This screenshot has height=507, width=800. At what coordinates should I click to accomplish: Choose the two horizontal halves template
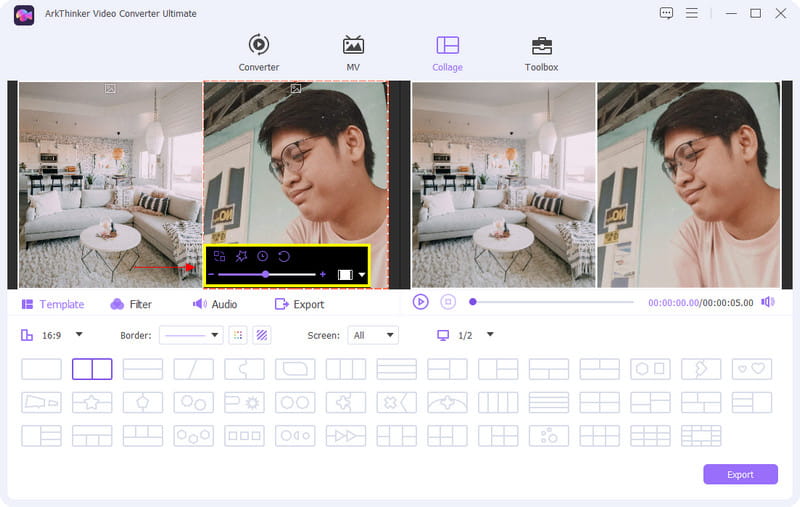(143, 369)
